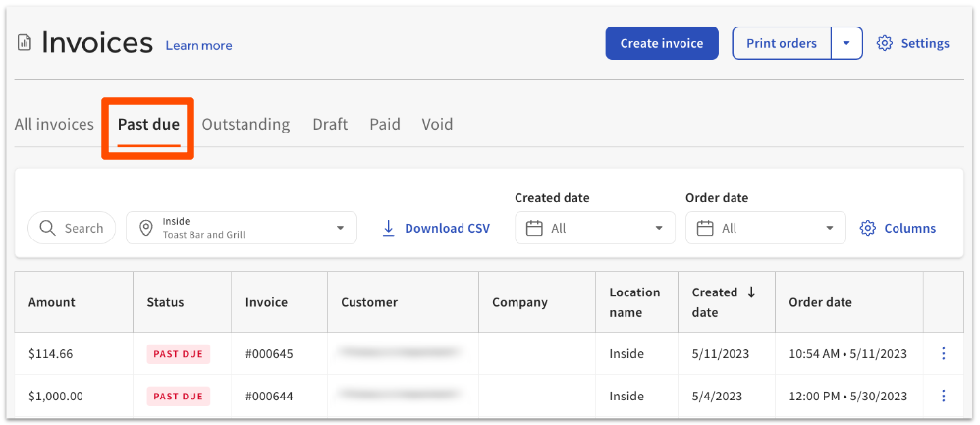The width and height of the screenshot is (980, 425).
Task: Follow the Learn more link
Action: (x=198, y=45)
